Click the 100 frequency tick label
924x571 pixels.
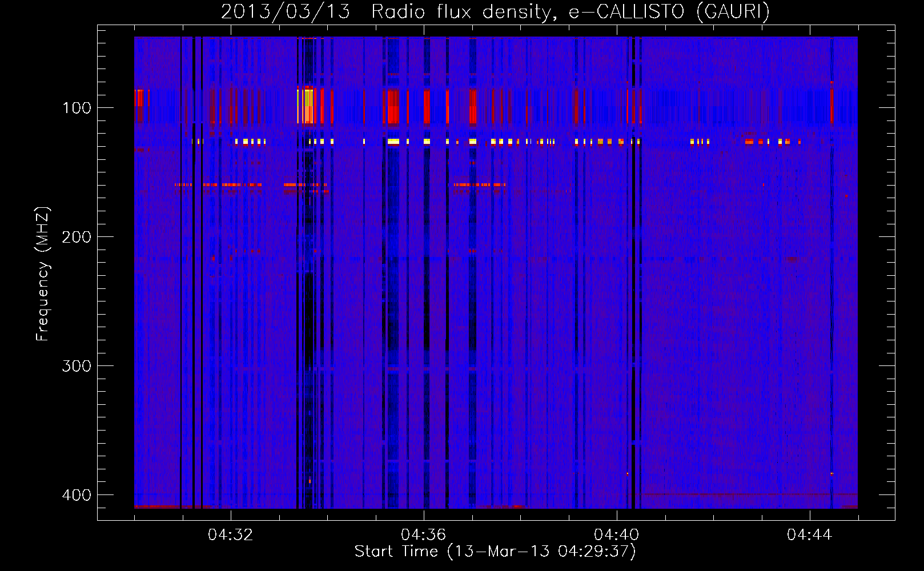point(77,108)
